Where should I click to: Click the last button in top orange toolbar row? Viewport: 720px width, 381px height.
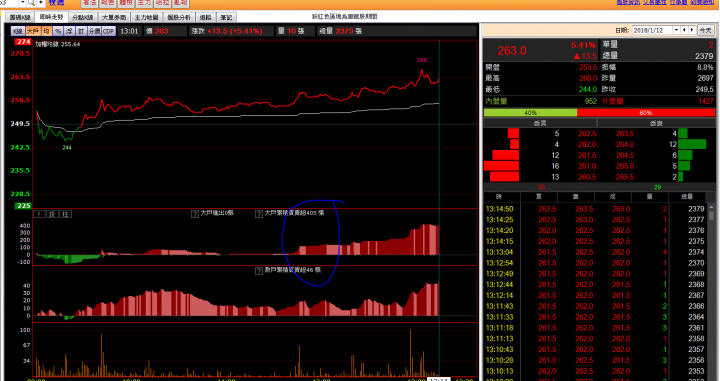(x=181, y=3)
